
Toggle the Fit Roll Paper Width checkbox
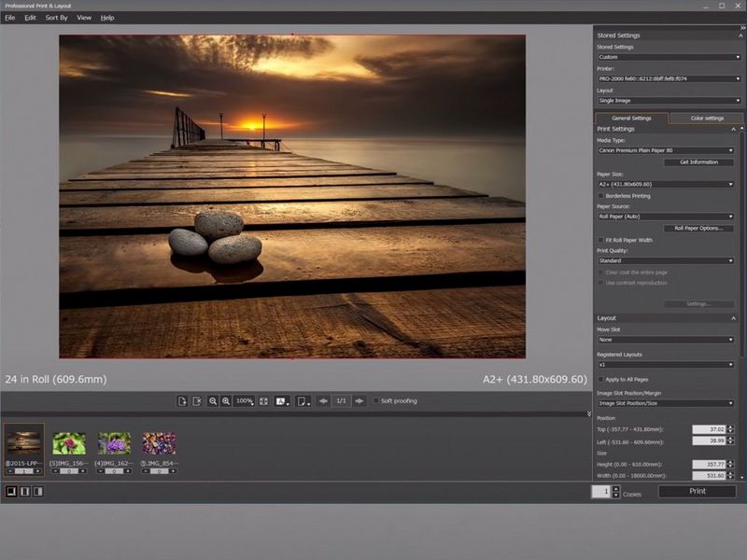599,239
